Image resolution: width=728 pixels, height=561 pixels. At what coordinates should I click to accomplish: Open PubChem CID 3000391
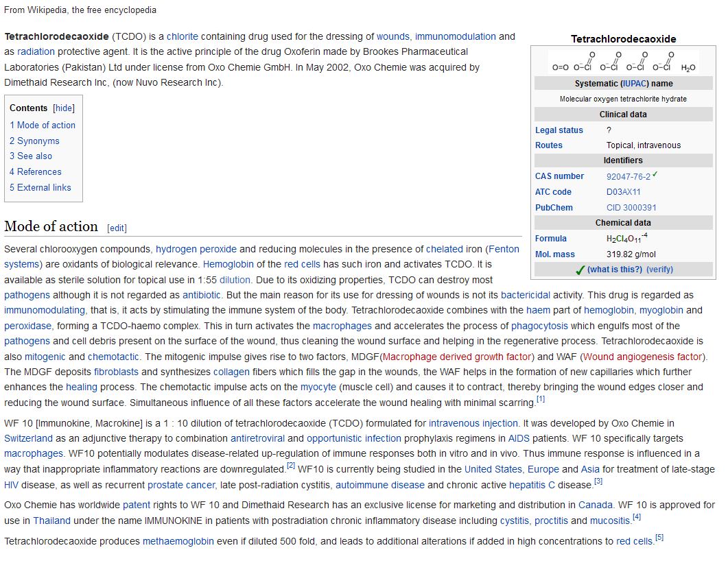pos(631,208)
